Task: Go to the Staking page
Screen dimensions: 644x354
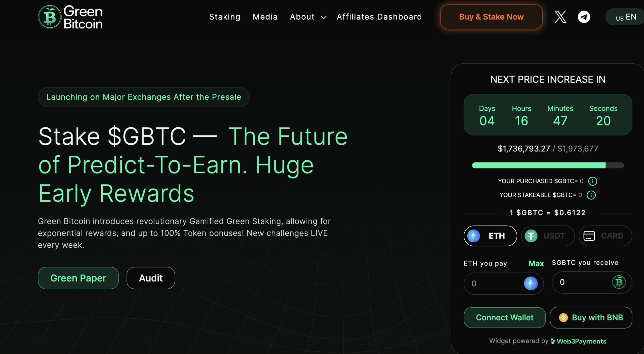Action: point(225,17)
